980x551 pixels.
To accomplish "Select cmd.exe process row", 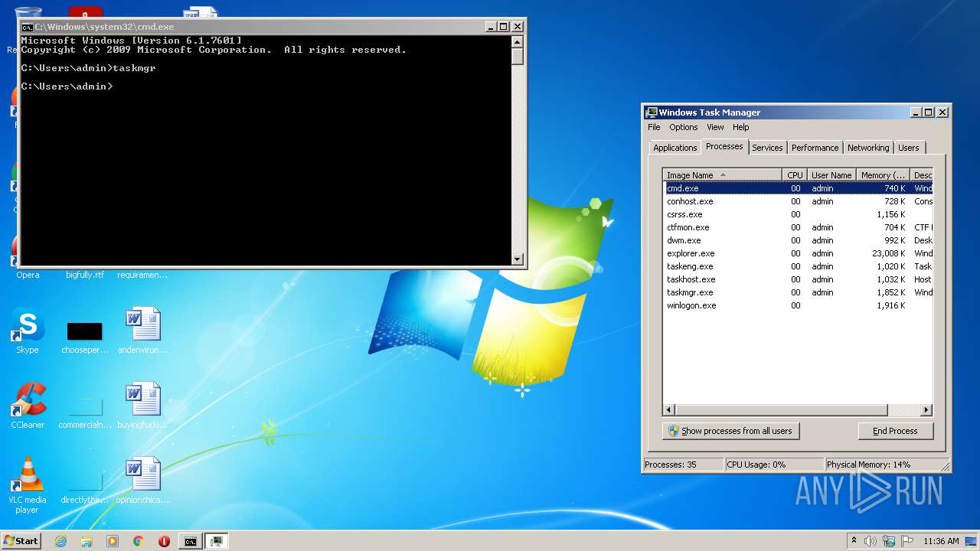I will pyautogui.click(x=799, y=188).
